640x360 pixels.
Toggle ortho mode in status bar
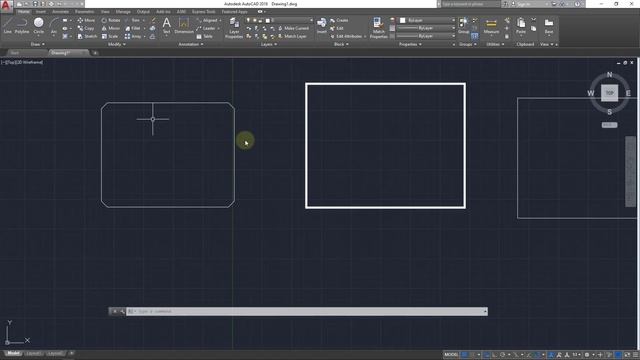coord(494,355)
